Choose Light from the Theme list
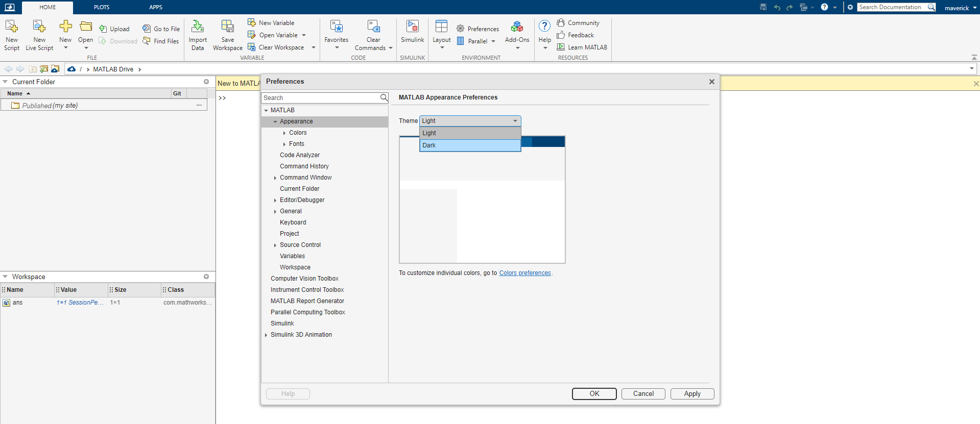The width and height of the screenshot is (980, 424). coord(470,133)
